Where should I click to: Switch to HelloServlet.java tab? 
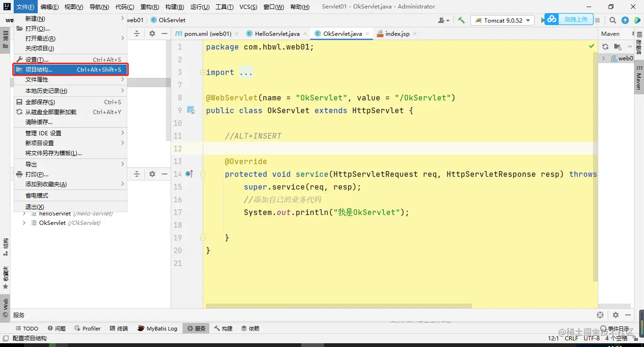pos(277,34)
